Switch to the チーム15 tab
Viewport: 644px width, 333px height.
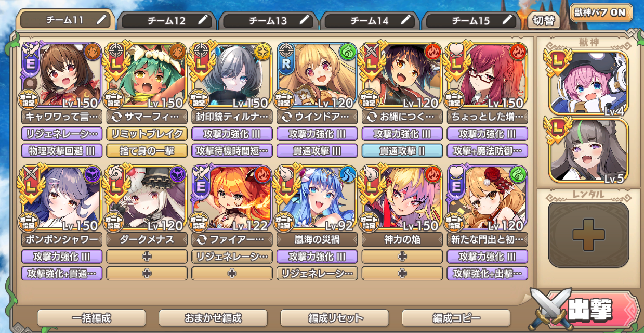tap(471, 21)
